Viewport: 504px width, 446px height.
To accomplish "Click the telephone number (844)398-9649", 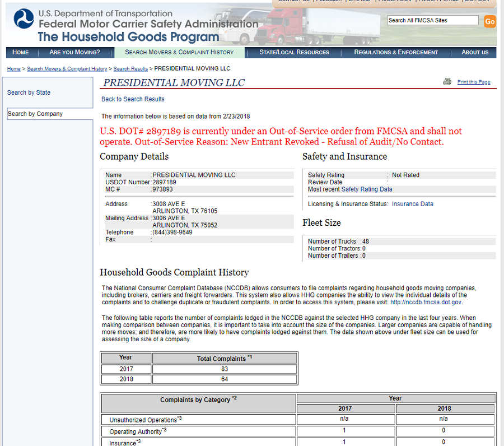I will [172, 232].
